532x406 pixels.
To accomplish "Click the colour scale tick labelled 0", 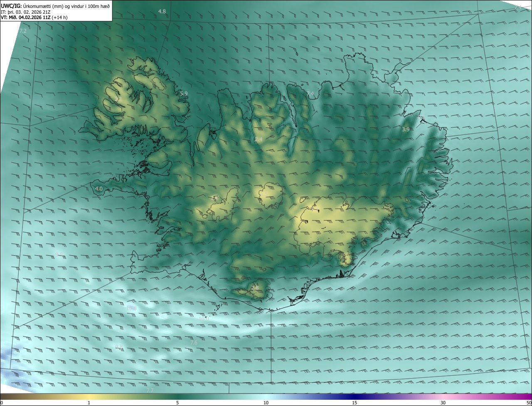I will click(x=2, y=403).
